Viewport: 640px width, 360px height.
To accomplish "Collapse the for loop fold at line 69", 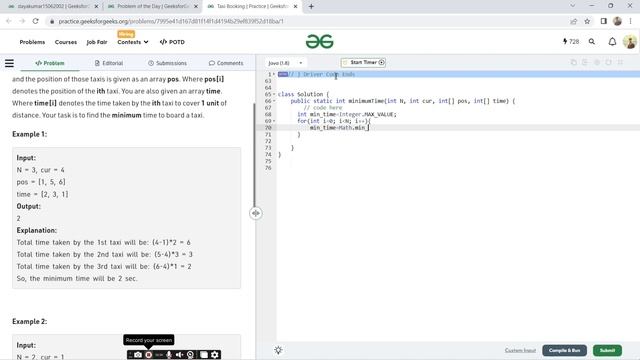I will click(274, 121).
